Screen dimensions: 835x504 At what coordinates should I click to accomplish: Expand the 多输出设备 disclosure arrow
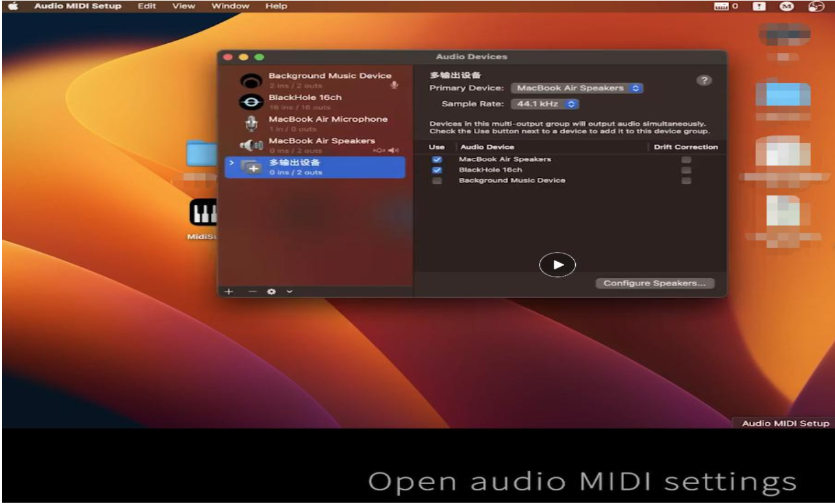pyautogui.click(x=231, y=162)
